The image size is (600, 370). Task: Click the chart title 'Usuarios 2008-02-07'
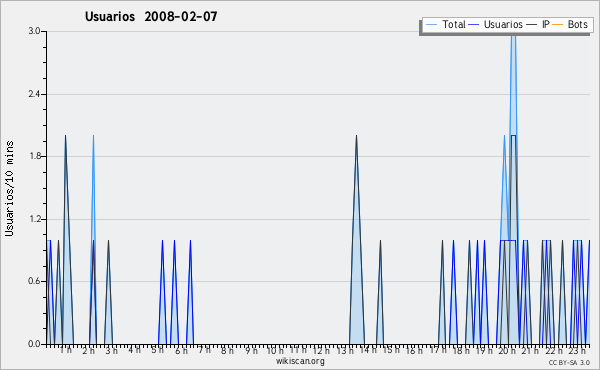[151, 16]
